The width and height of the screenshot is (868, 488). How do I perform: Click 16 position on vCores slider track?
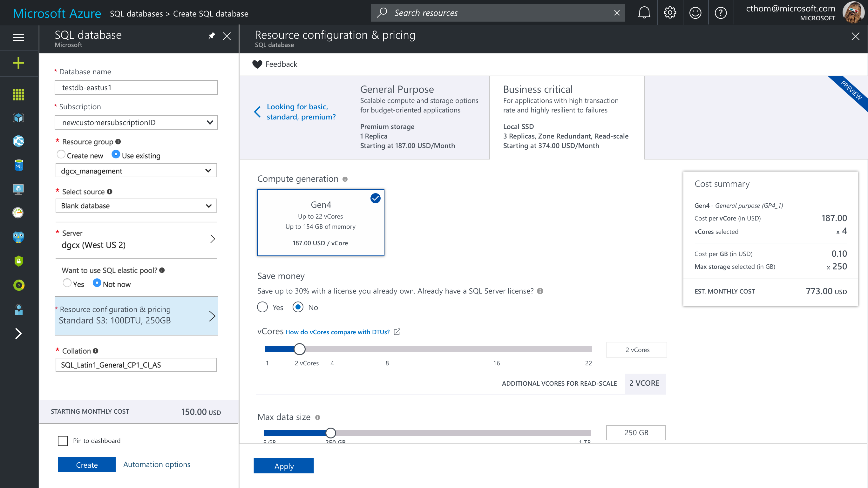tap(496, 349)
